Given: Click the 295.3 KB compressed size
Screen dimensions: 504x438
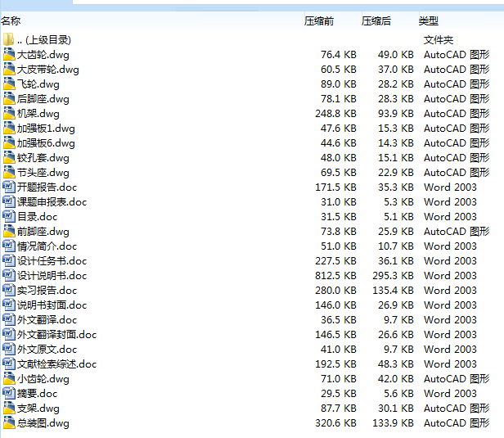Looking at the screenshot, I should pyautogui.click(x=393, y=276).
